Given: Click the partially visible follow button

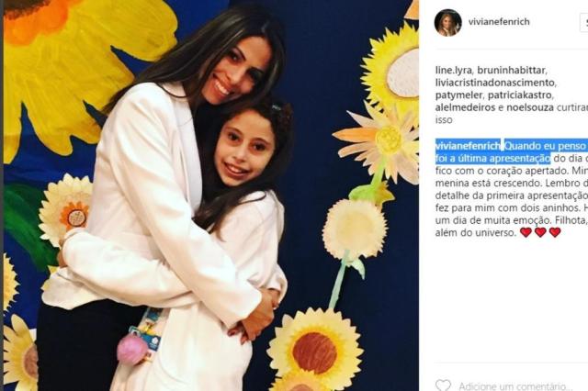Looking at the screenshot, I should (584, 22).
